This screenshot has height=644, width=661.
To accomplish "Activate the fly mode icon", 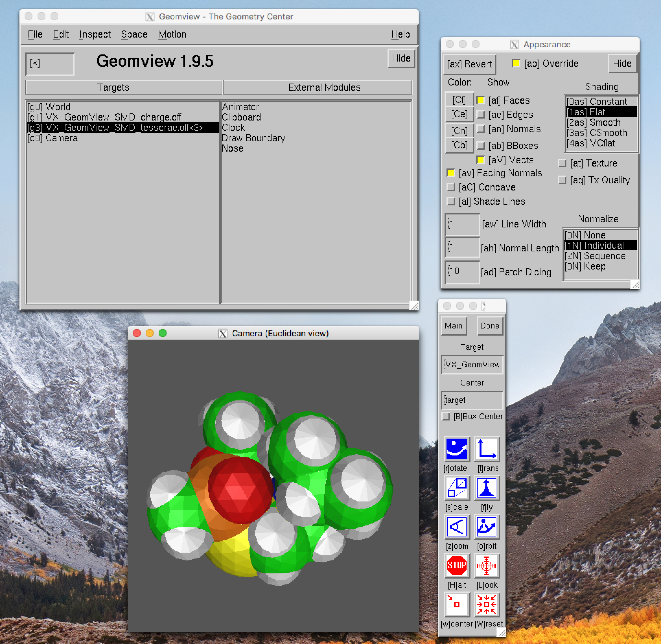I will pos(486,488).
